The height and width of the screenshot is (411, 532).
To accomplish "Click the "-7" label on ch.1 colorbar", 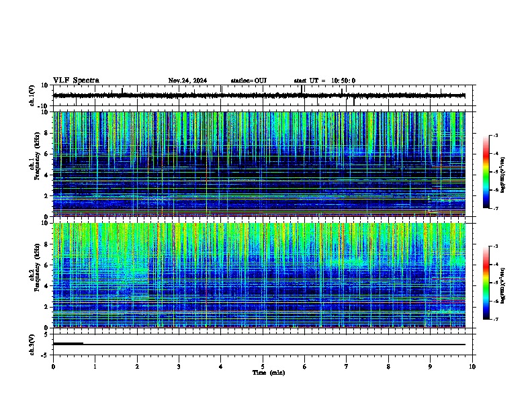I will pyautogui.click(x=496, y=208).
